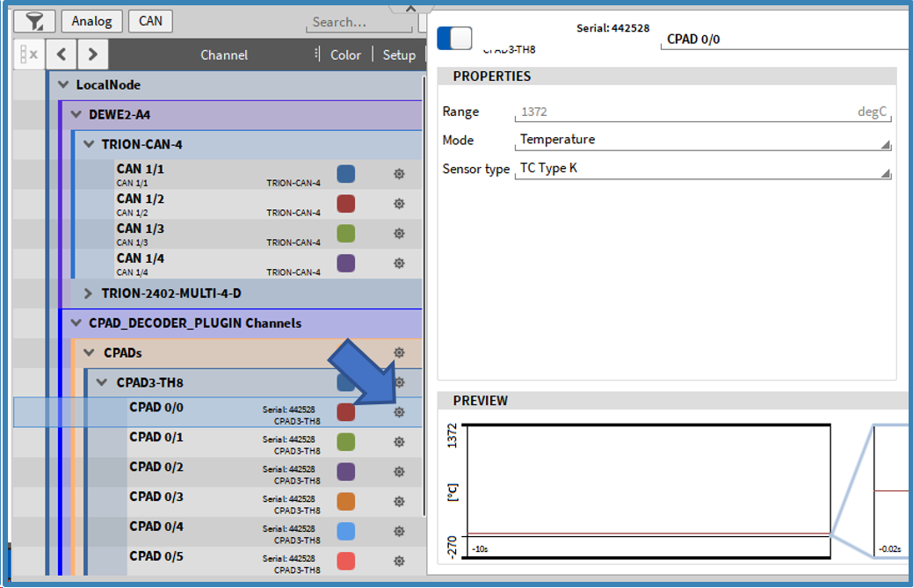Viewport: 913px width, 588px height.
Task: Click the filter funnel icon
Action: tap(35, 21)
